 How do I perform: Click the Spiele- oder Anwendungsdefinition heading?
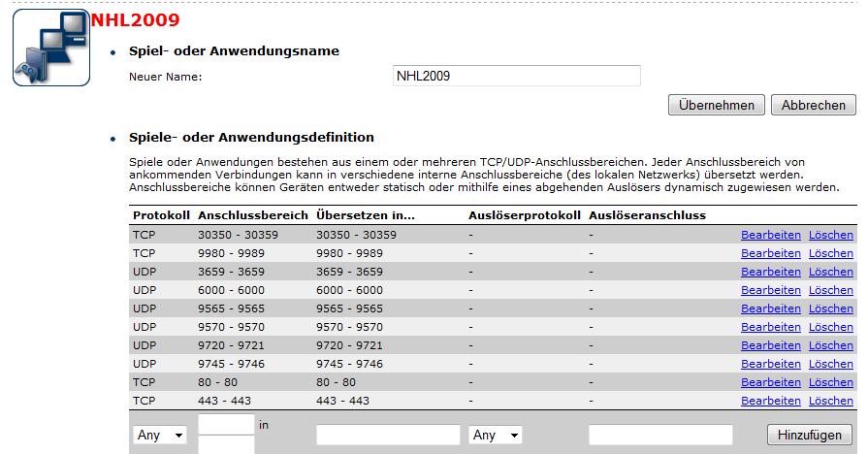tap(251, 138)
